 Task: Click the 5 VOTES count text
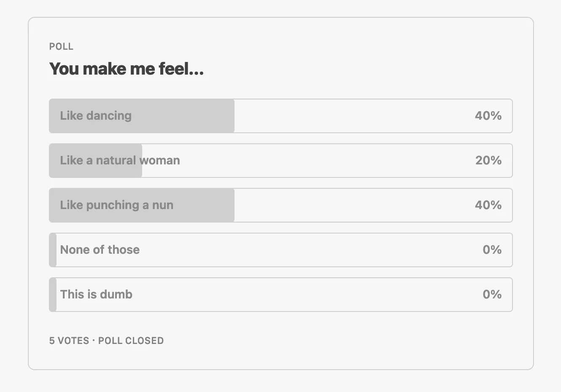click(69, 341)
